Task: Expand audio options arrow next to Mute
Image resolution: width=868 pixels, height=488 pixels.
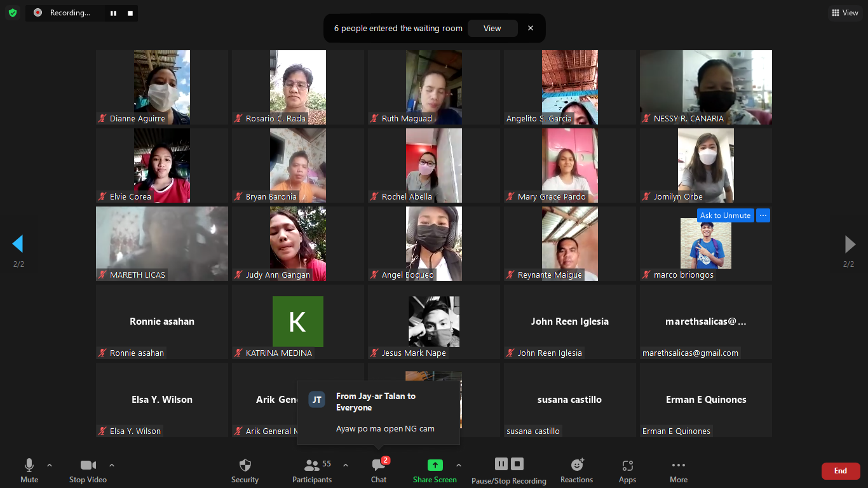Action: click(50, 465)
